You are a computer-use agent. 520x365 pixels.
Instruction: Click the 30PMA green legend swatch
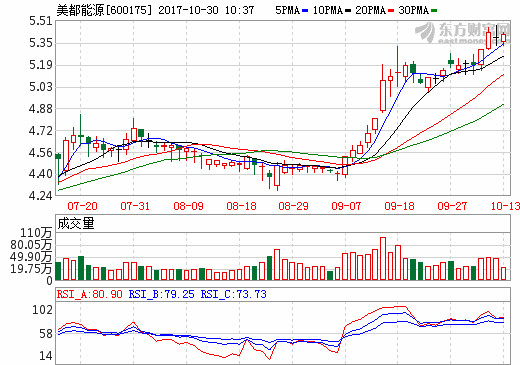(434, 11)
